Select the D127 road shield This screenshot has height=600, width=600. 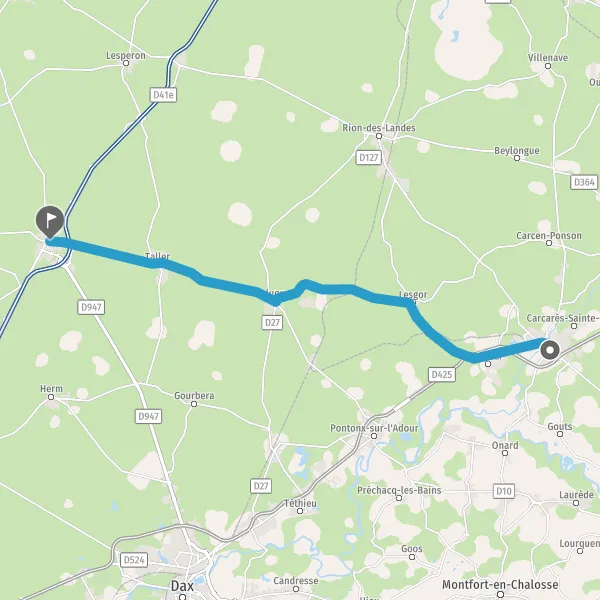point(368,158)
